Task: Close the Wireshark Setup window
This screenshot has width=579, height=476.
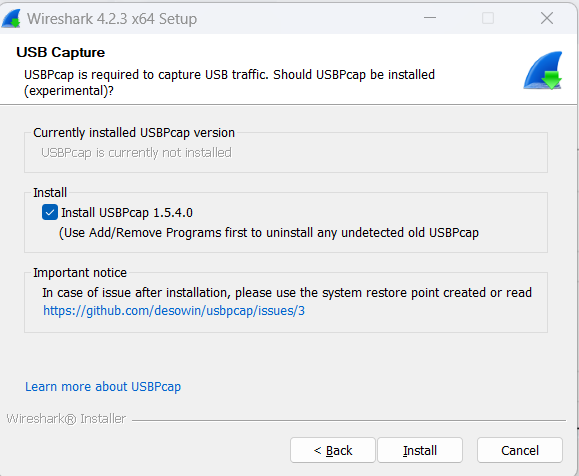Action: click(x=547, y=18)
